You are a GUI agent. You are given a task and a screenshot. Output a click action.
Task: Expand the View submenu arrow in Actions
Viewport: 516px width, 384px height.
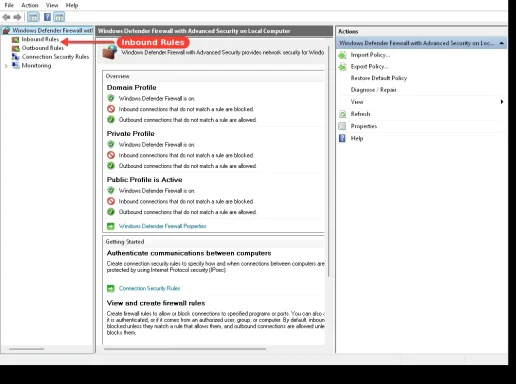click(x=502, y=102)
